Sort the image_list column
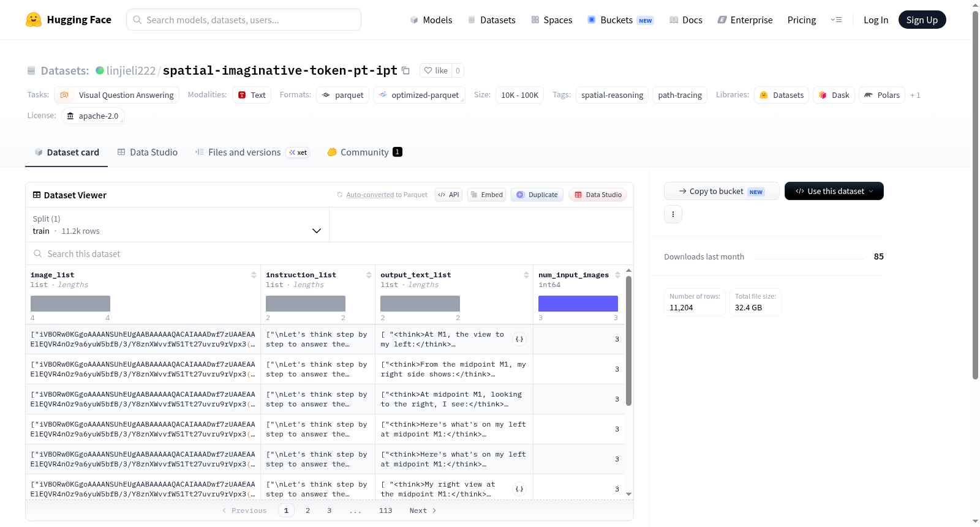 click(254, 275)
